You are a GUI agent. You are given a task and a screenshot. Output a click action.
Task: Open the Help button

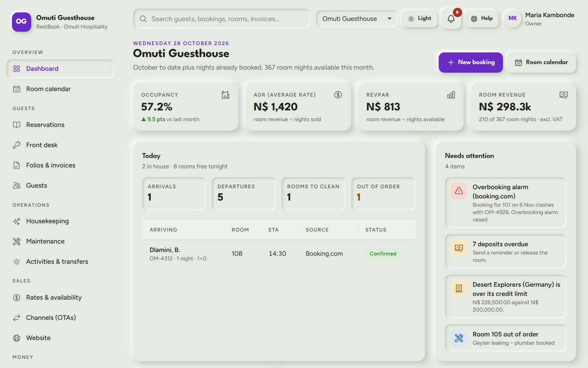(482, 19)
